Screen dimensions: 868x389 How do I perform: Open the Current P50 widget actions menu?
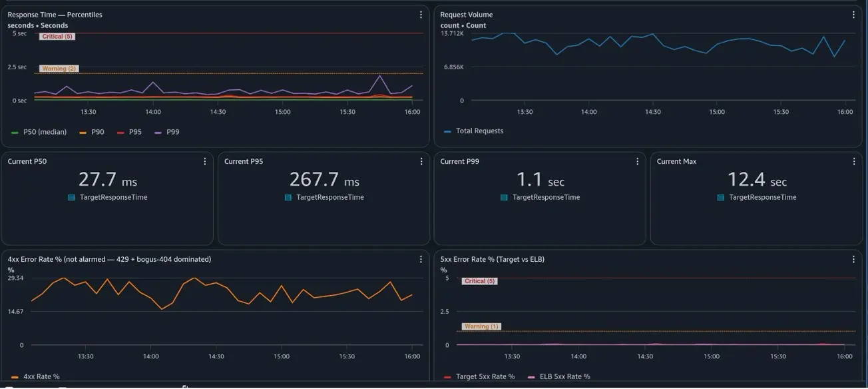point(204,161)
